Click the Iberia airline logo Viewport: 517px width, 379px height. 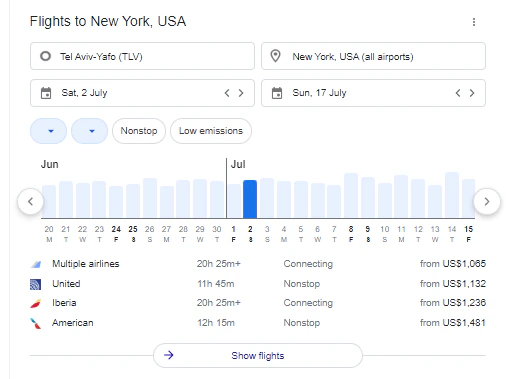coord(36,303)
